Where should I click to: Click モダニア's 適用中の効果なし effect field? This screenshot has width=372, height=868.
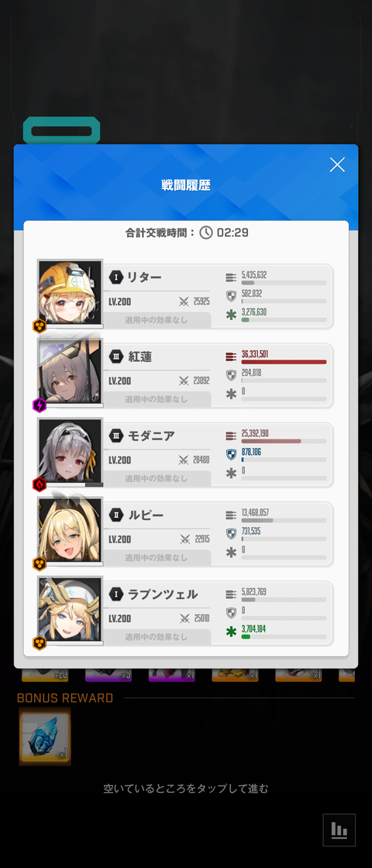tap(157, 478)
